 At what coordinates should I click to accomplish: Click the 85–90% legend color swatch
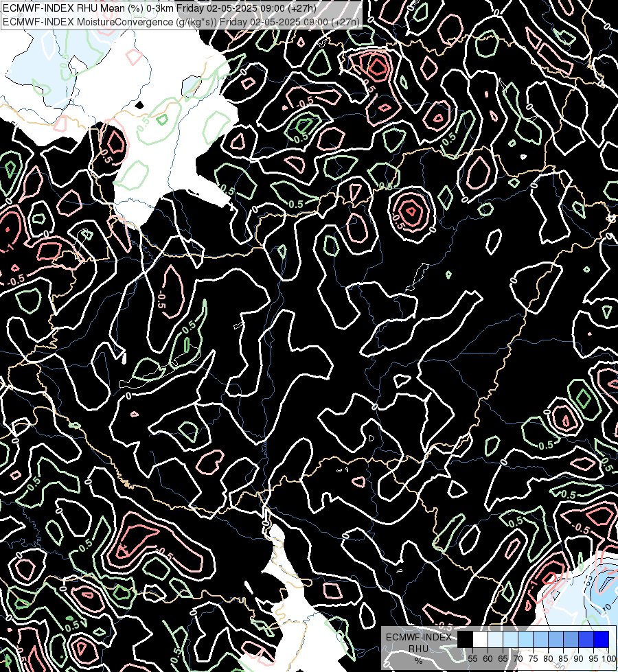[571, 639]
